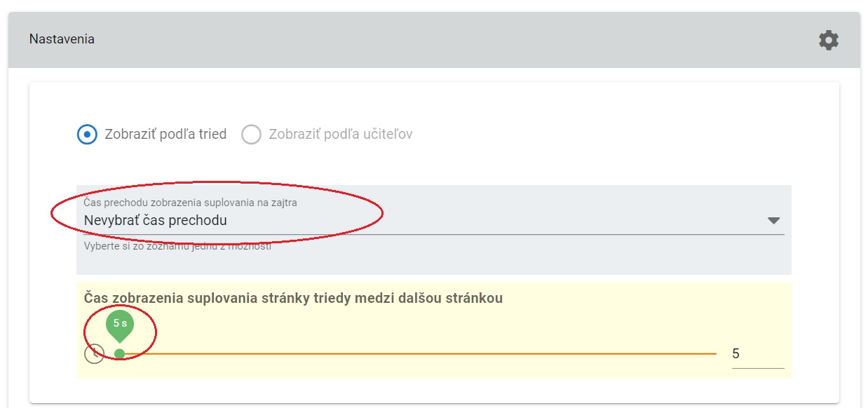Click the blue dot inside the selected radio
The image size is (868, 408).
[87, 134]
